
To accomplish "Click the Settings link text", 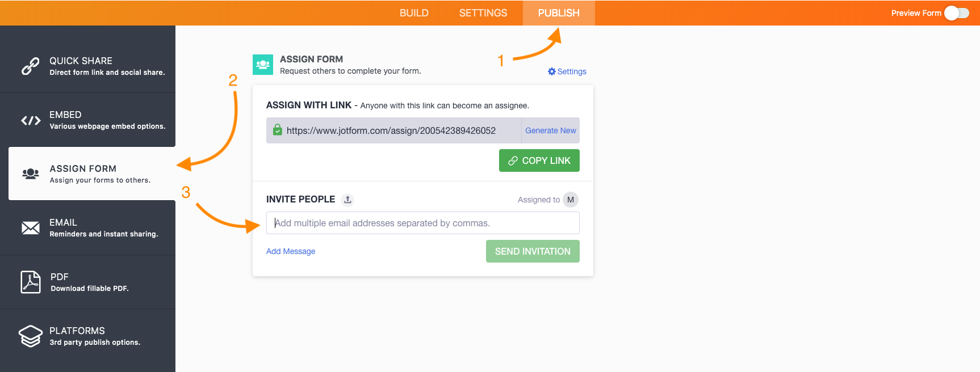I will pyautogui.click(x=572, y=71).
